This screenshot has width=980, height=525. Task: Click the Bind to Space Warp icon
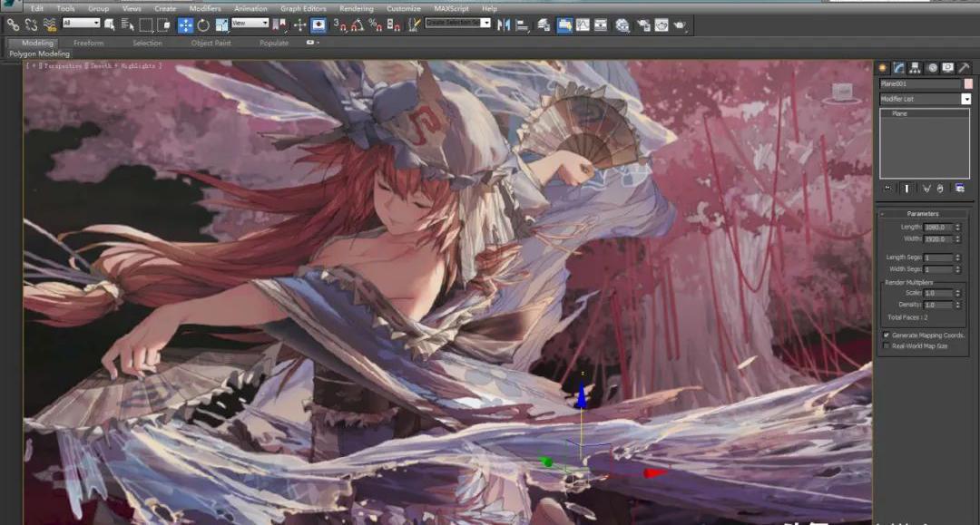(49, 25)
